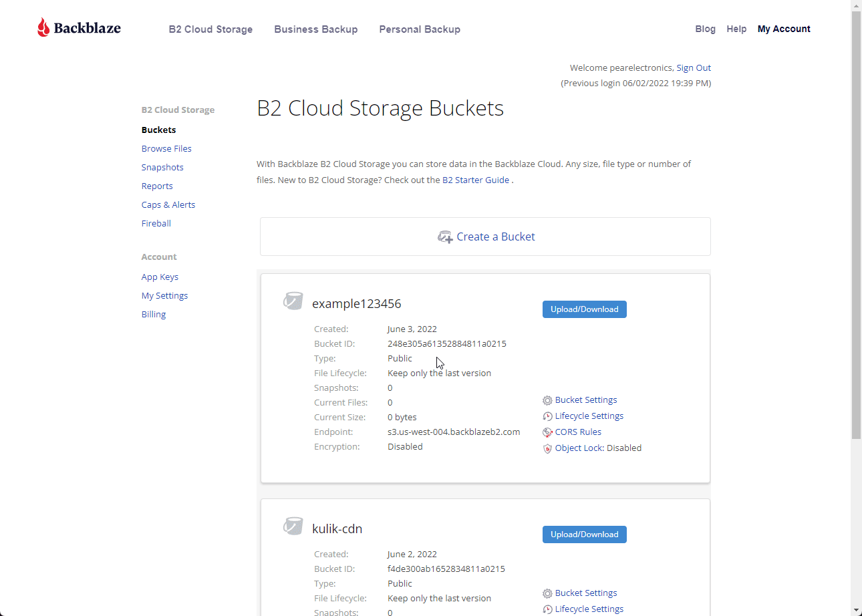862x616 pixels.
Task: Open Lifecycle Settings for example123456
Action: tap(589, 416)
